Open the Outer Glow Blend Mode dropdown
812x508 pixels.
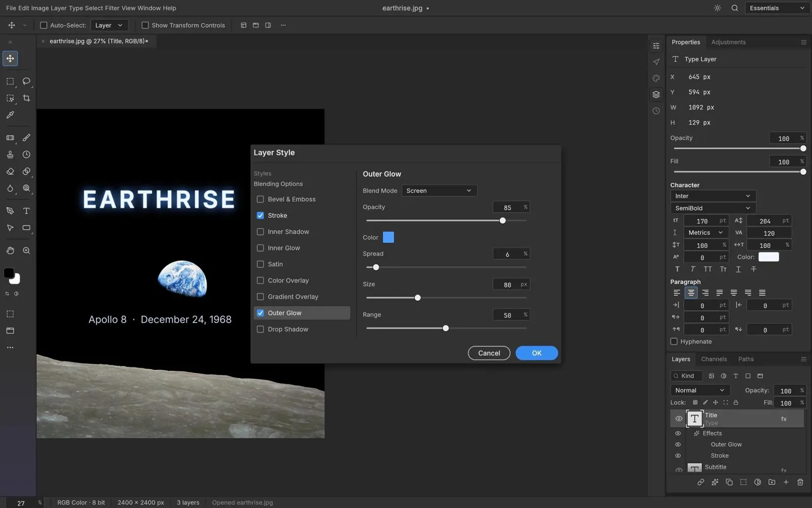(439, 190)
